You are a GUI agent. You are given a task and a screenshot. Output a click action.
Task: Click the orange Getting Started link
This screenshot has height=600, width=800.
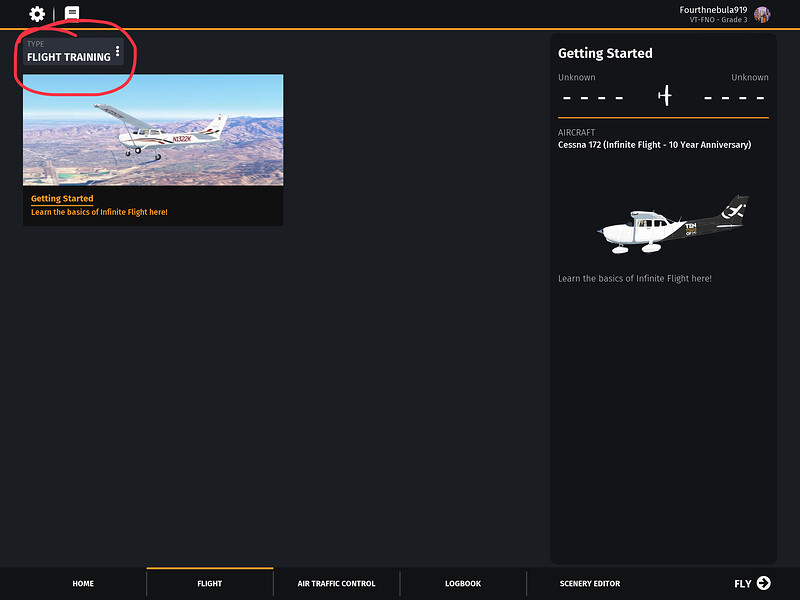(62, 198)
